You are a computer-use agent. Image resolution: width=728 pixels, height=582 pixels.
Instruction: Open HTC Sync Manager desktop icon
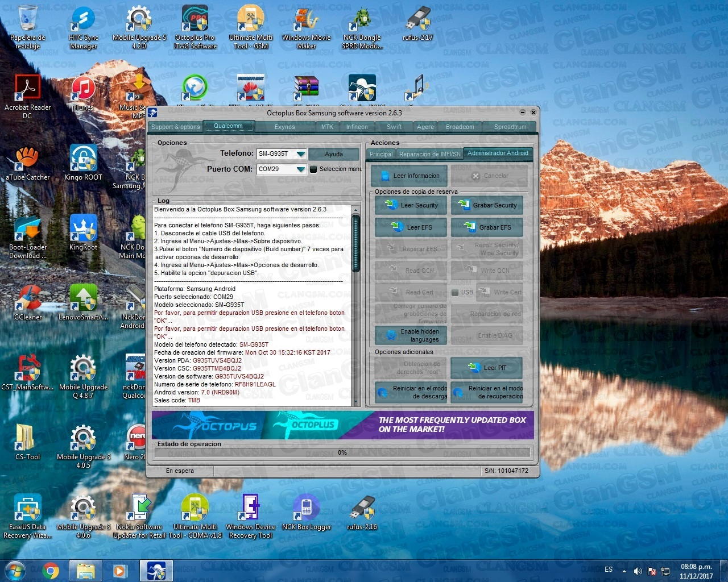coord(83,27)
